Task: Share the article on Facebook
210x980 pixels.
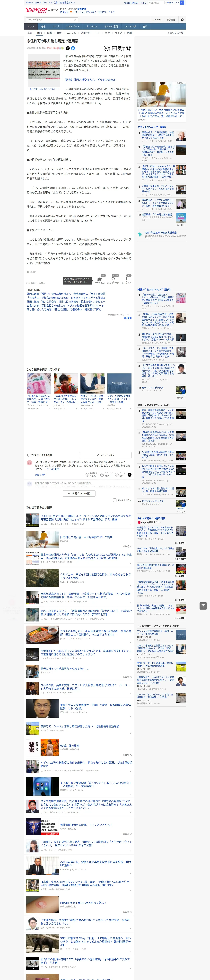Action: tap(73, 48)
